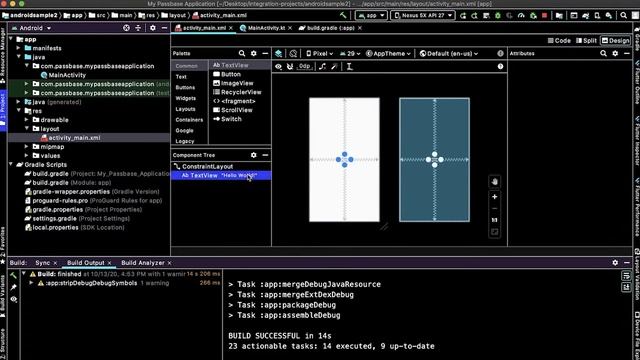The image size is (640, 360).
Task: Click the Infer Constraints magic wand
Action: [334, 67]
